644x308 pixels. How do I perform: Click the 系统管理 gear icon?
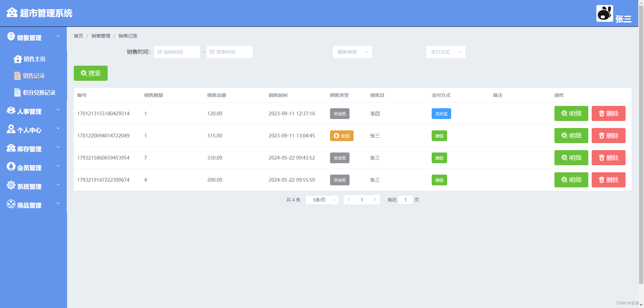click(11, 185)
